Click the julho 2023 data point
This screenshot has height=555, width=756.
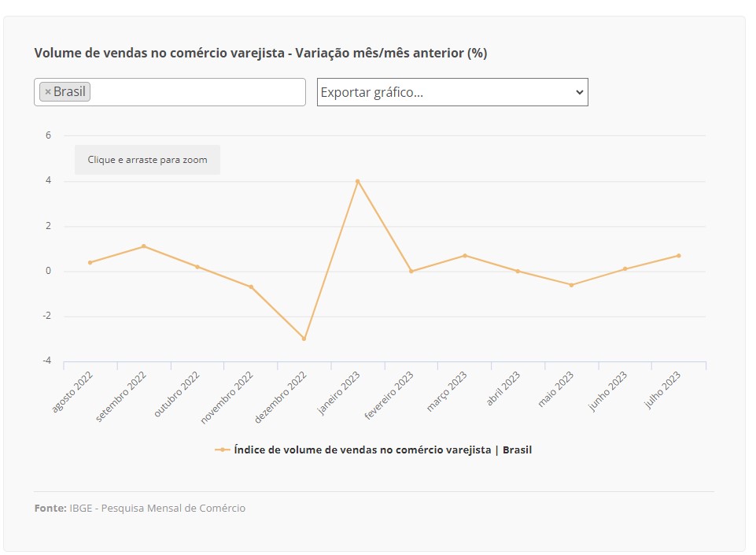point(678,255)
